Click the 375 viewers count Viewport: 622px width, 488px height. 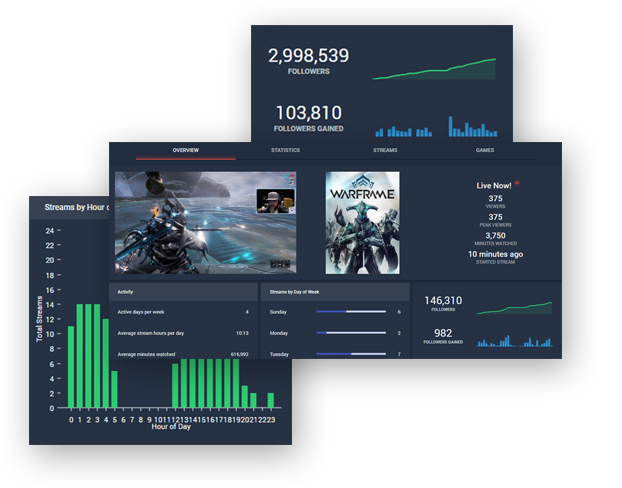(x=495, y=198)
